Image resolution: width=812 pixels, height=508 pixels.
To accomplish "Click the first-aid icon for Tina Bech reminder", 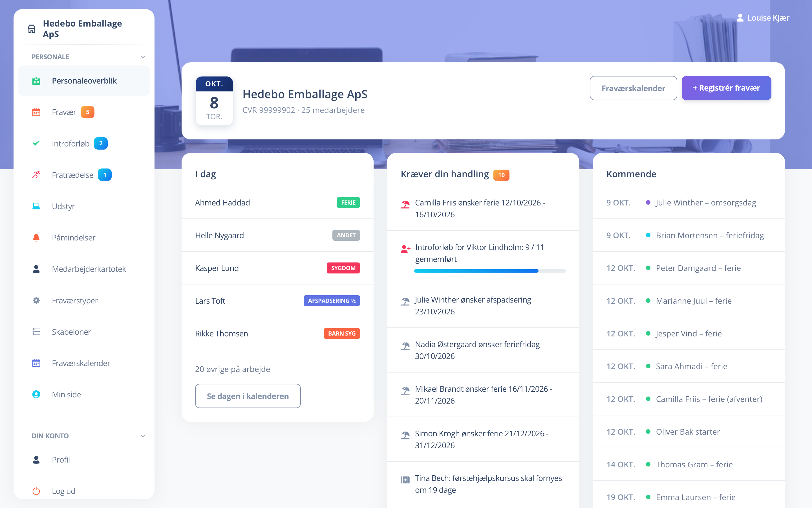I will coord(405,479).
